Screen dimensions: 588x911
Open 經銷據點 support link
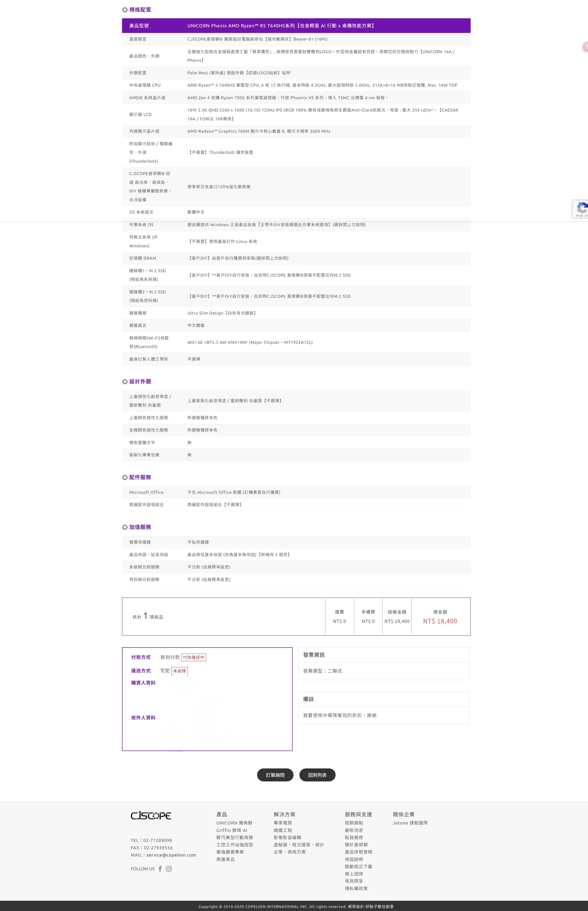354,823
